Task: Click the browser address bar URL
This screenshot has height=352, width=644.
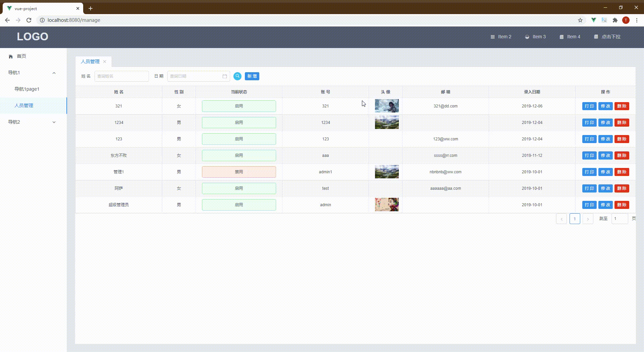Action: 74,20
